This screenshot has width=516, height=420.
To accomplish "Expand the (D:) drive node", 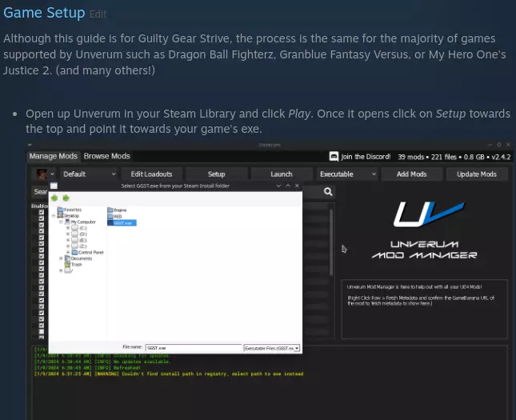I will [x=68, y=234].
